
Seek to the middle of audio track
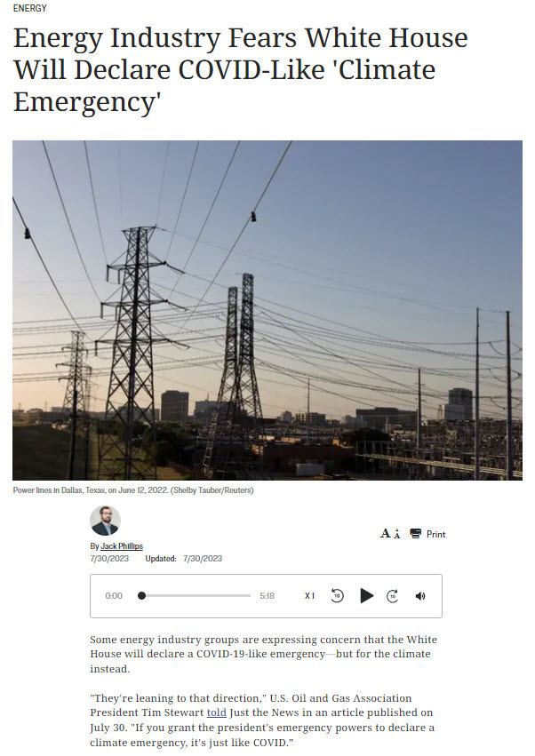(x=196, y=596)
